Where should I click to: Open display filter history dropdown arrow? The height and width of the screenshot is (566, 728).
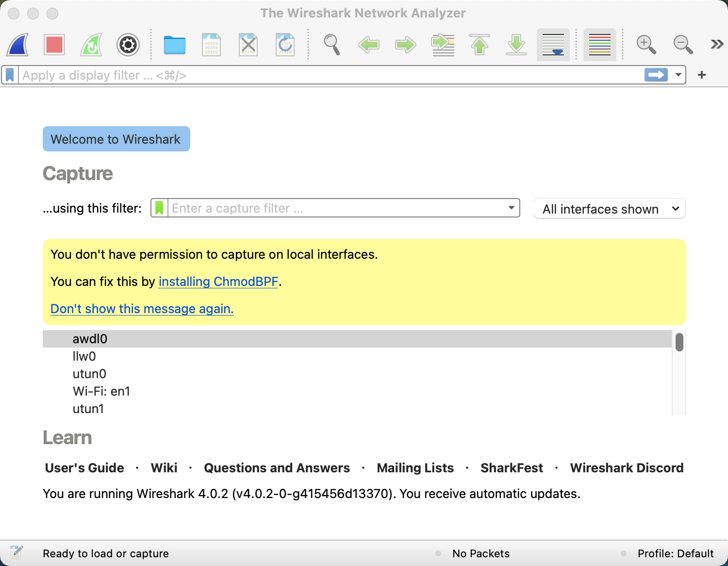(x=678, y=75)
